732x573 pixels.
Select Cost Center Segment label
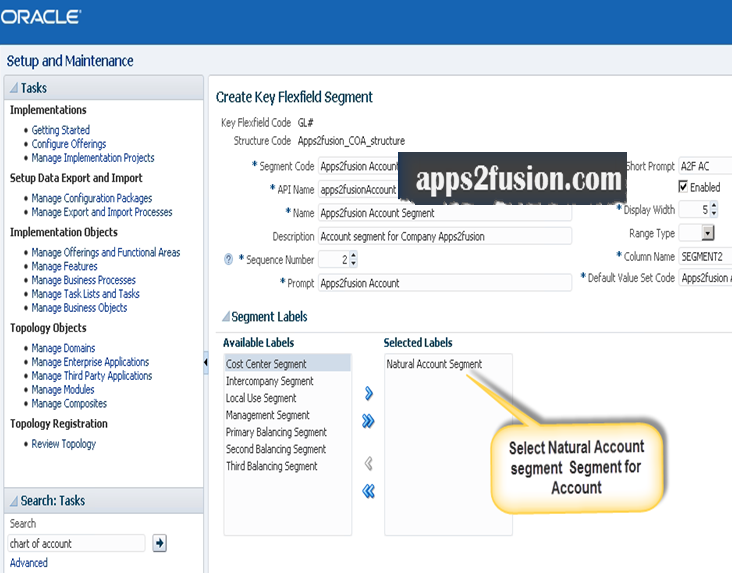pyautogui.click(x=288, y=364)
